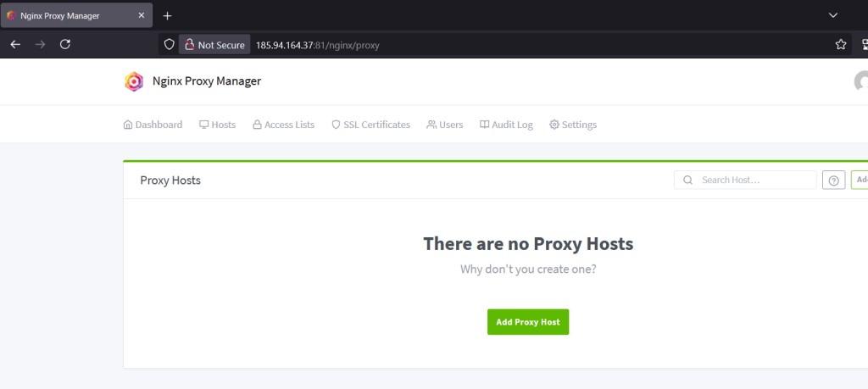Click the green Add Proxy Host button
The height and width of the screenshot is (389, 868).
528,322
